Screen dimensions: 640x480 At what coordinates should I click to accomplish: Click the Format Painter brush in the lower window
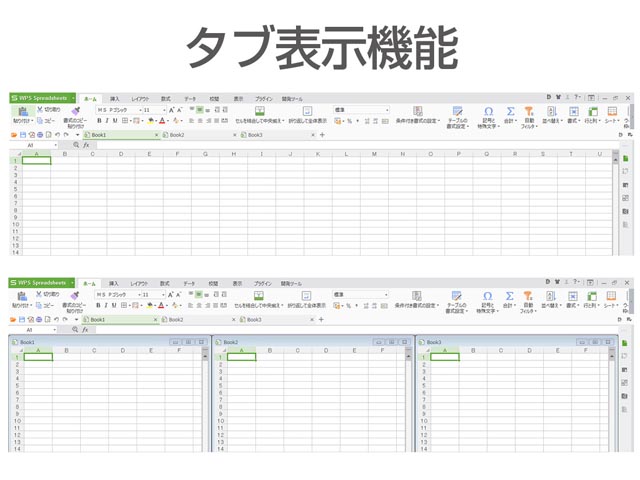75,296
